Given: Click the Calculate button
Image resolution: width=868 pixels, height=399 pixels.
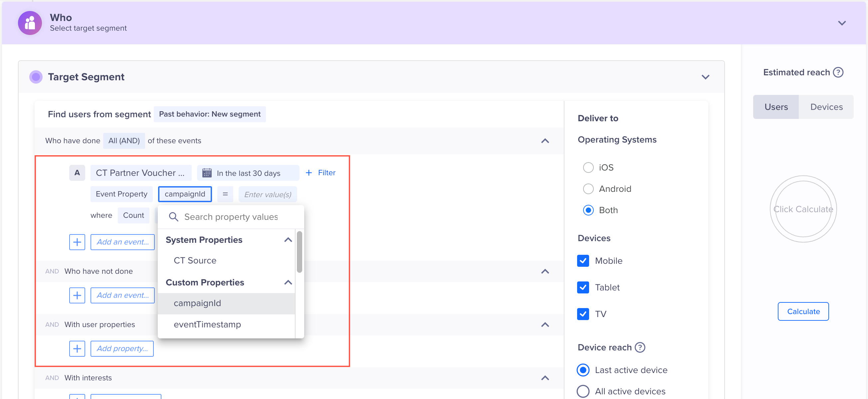Looking at the screenshot, I should click(x=803, y=311).
